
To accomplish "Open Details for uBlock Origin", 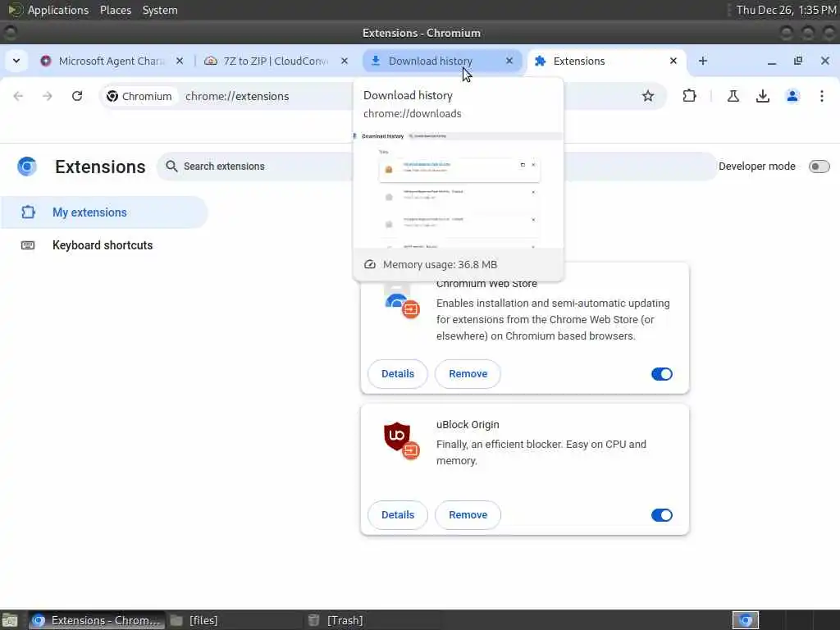I will (x=398, y=515).
